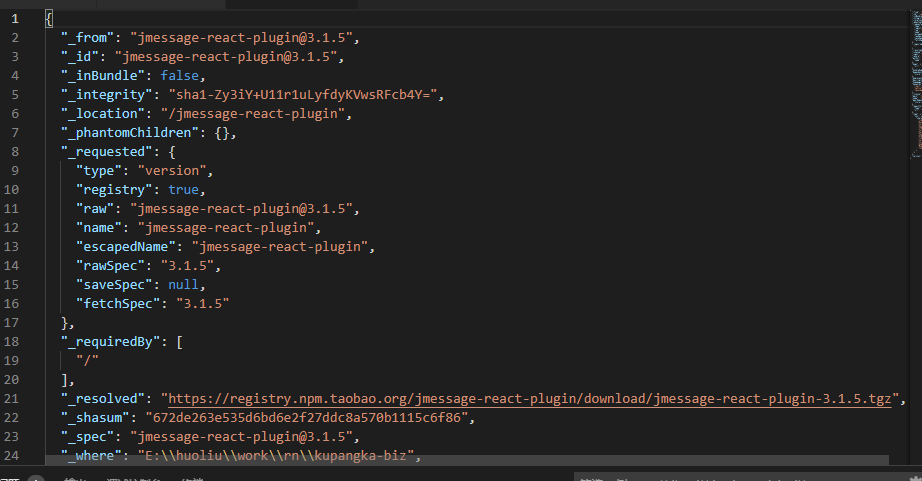Click the "_inBundle" key
This screenshot has width=922, height=481.
103,76
